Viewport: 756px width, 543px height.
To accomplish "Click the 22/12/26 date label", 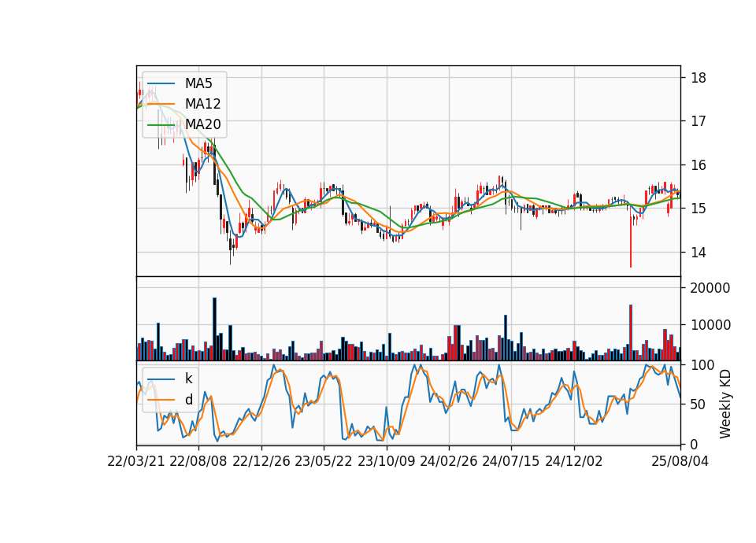I will (261, 461).
